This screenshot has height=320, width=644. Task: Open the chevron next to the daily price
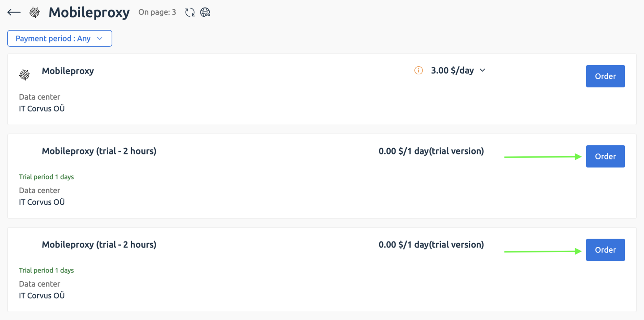pyautogui.click(x=482, y=70)
